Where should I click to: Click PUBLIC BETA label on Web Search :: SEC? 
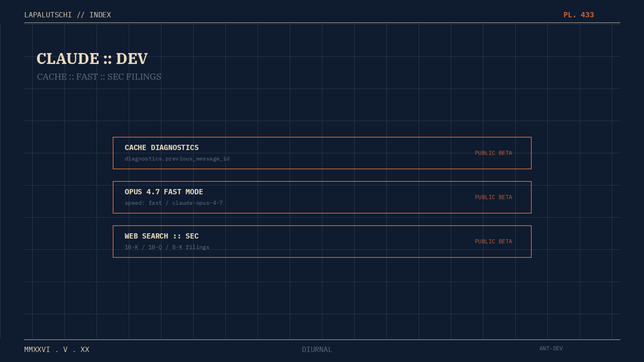tap(493, 241)
